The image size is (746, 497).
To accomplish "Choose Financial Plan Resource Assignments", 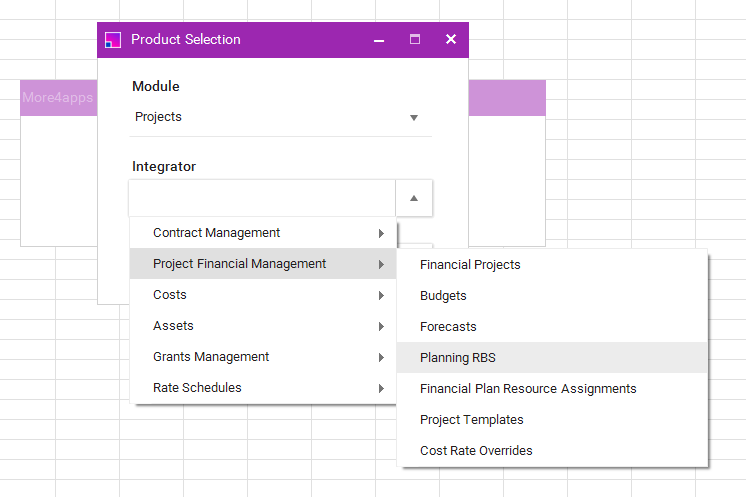I will pyautogui.click(x=552, y=389).
